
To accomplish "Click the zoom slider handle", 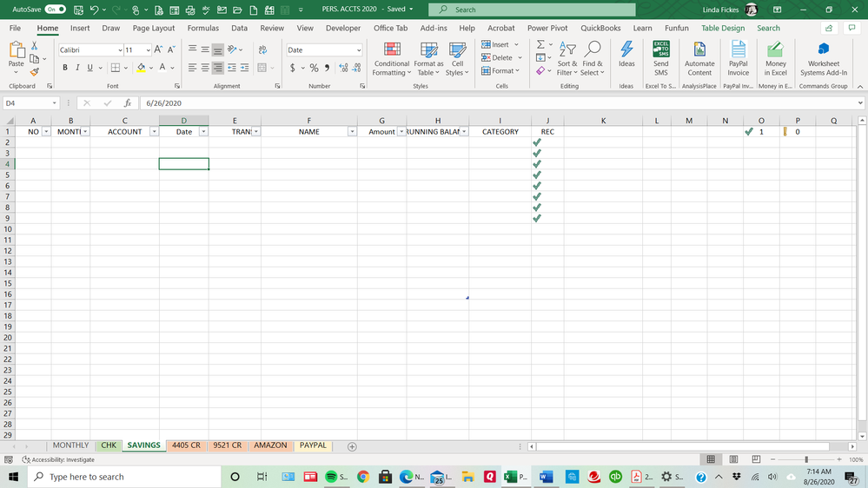I will (x=806, y=459).
